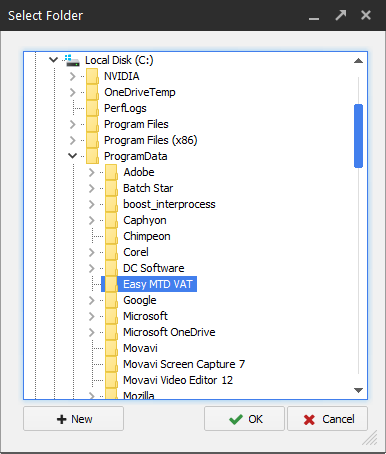Click the Program Files (x86) folder icon
386x454 pixels.
(92, 140)
